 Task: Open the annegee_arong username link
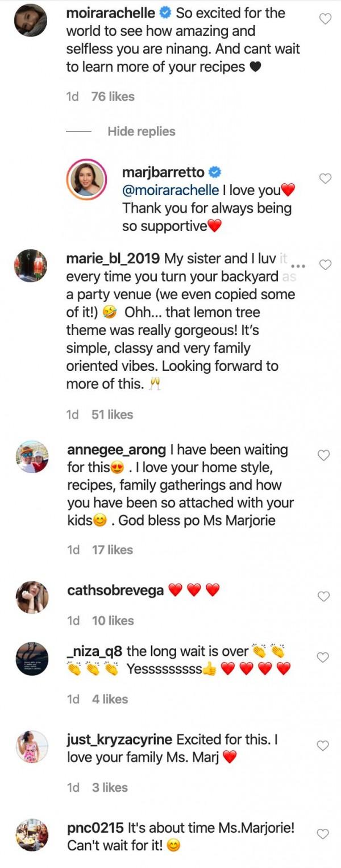pyautogui.click(x=116, y=450)
